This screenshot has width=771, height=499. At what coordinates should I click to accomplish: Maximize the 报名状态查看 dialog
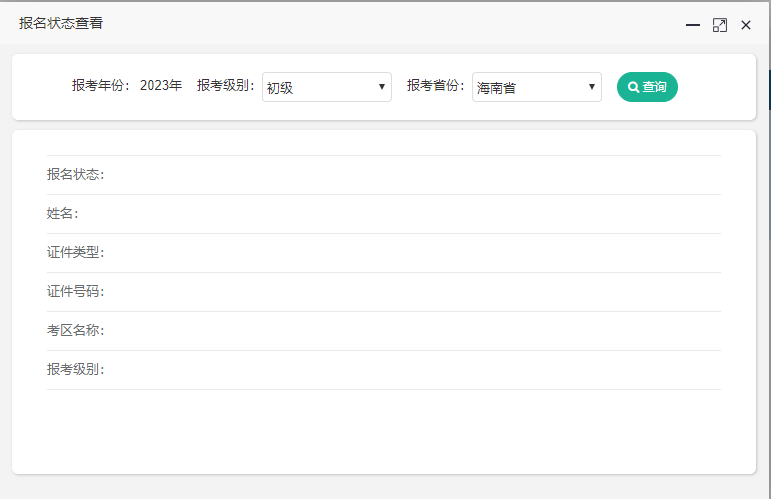point(719,25)
